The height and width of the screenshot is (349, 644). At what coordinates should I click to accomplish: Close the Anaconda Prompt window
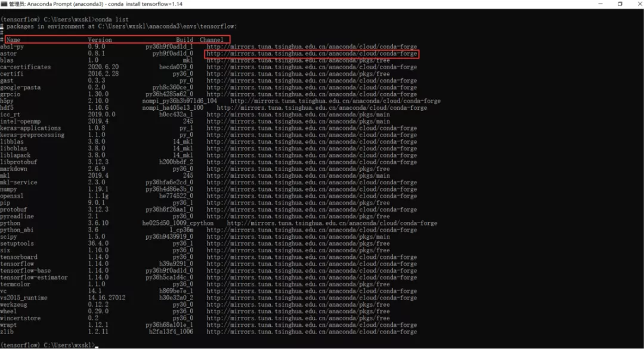pyautogui.click(x=639, y=4)
